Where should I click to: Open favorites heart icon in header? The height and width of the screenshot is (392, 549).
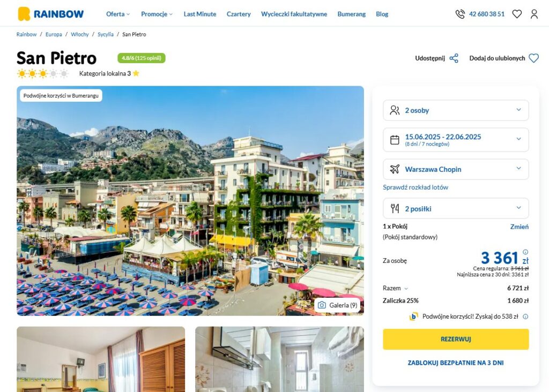517,14
